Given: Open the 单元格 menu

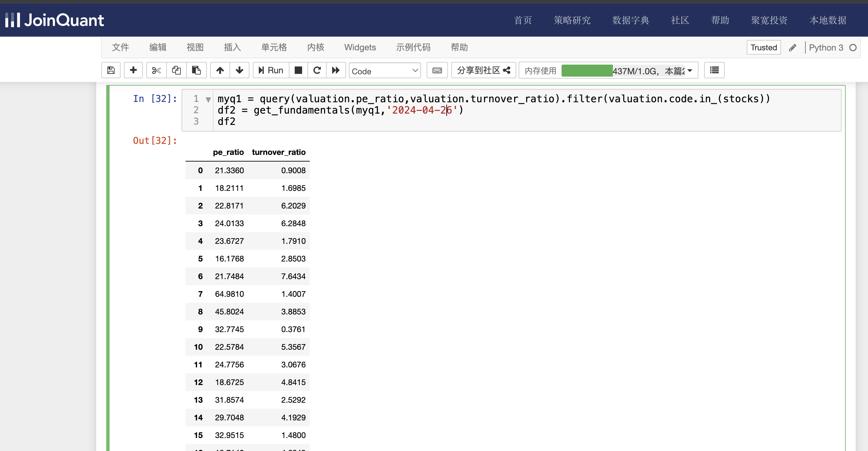Looking at the screenshot, I should tap(273, 47).
